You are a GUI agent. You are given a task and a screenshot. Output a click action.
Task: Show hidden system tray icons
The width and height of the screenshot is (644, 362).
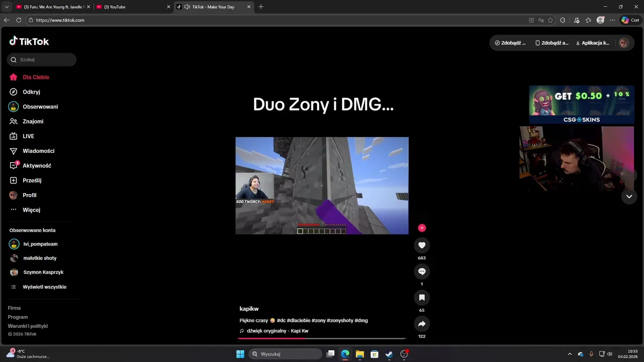tap(570, 354)
